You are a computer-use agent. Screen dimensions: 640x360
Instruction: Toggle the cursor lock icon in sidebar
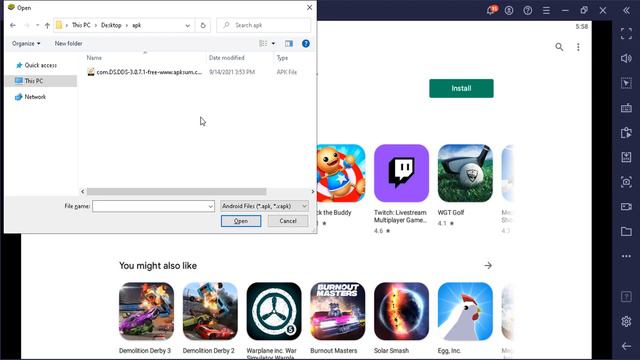click(x=626, y=83)
